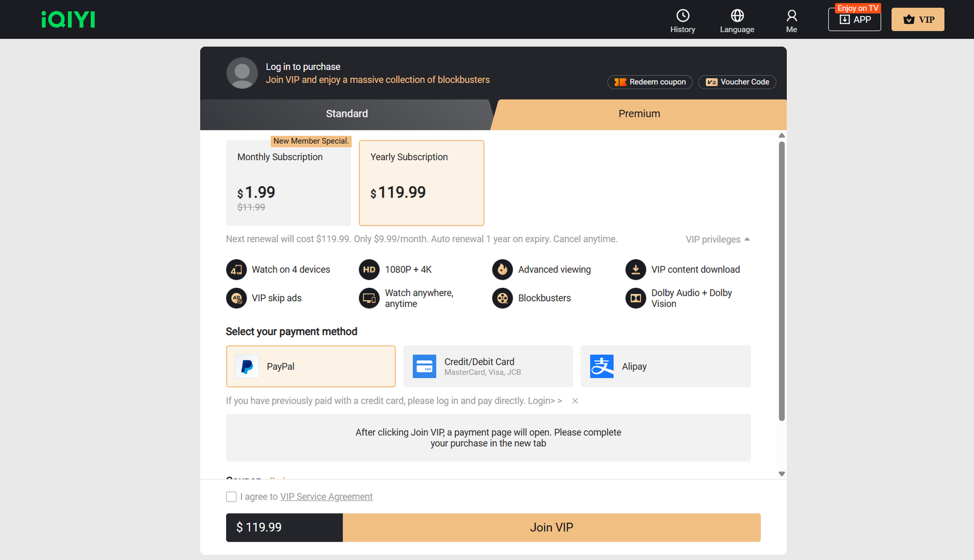Click the Watch anywhere, anytime icon
This screenshot has width=974, height=560.
pyautogui.click(x=369, y=298)
